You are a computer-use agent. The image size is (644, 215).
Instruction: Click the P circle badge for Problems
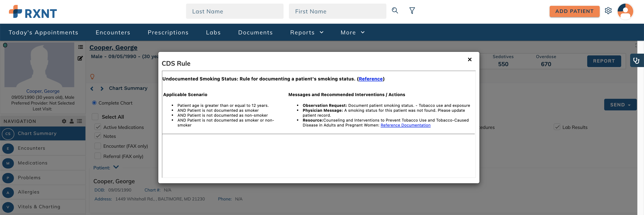8,178
